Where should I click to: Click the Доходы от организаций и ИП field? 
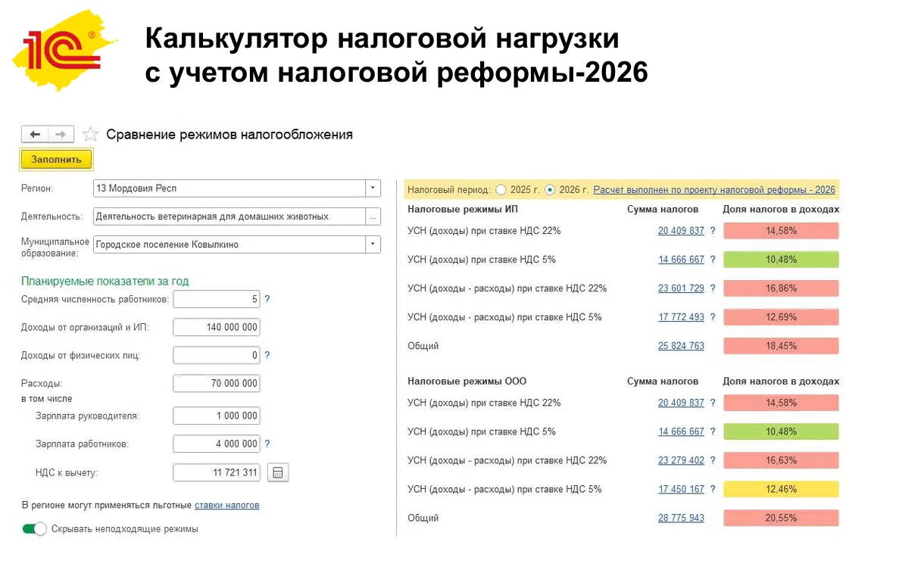(x=217, y=327)
